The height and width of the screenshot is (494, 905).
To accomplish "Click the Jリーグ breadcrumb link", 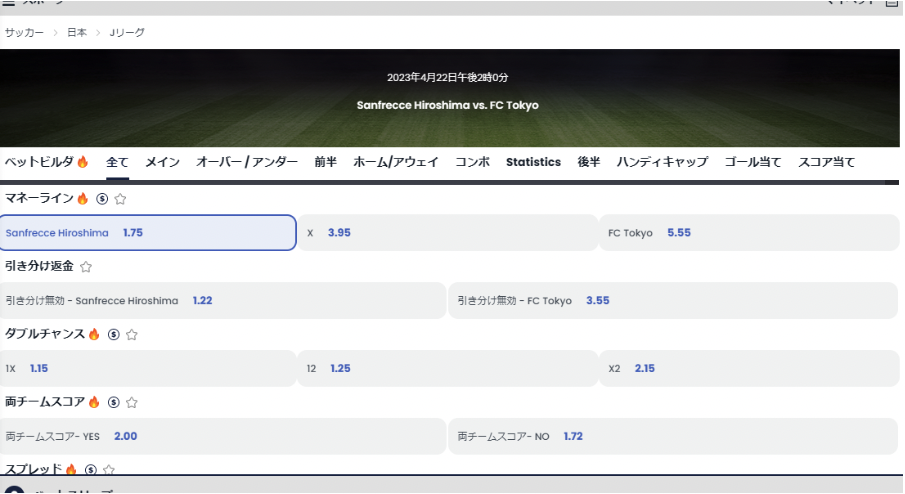I will pos(127,33).
